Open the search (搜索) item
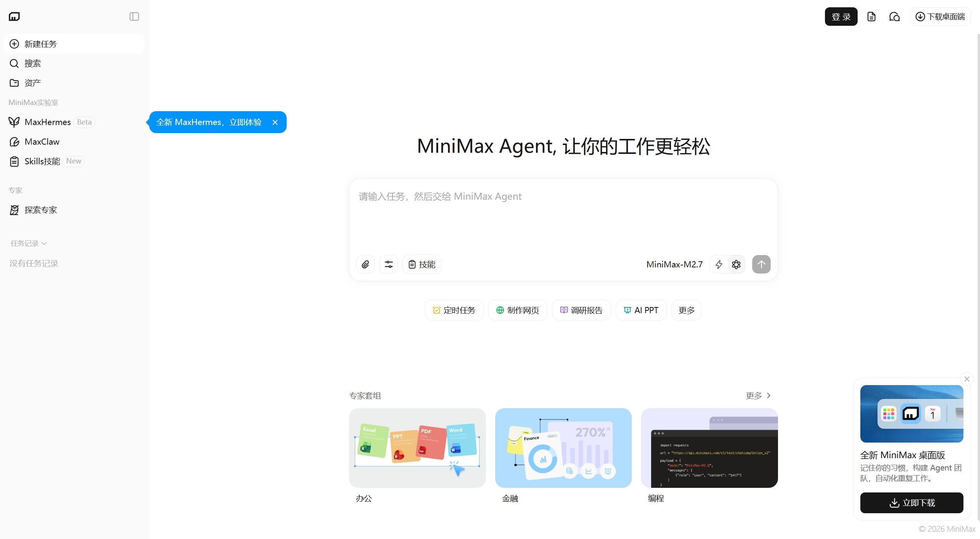 [x=74, y=63]
